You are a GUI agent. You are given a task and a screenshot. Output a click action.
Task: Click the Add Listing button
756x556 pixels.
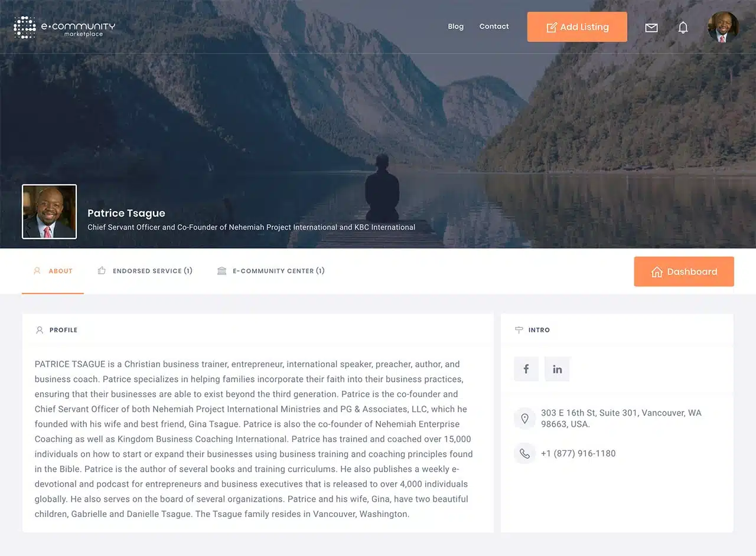click(x=577, y=27)
